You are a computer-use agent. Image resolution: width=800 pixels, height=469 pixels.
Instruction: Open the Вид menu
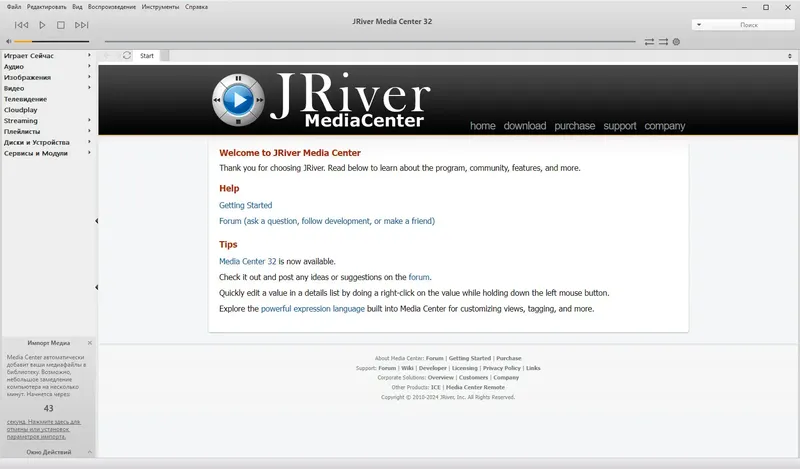pos(77,7)
